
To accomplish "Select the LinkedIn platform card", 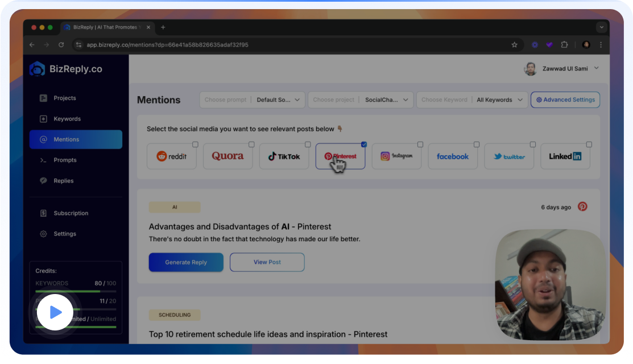I will 565,156.
